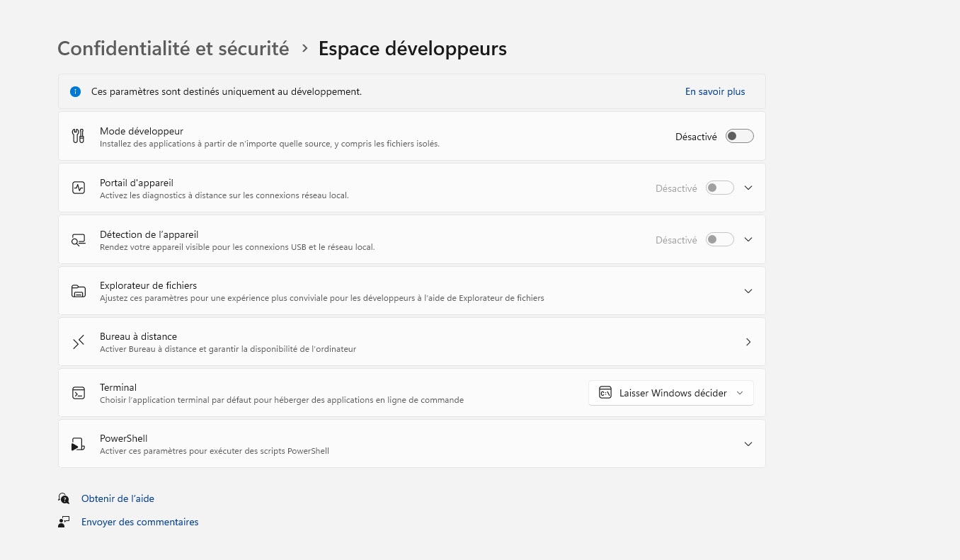Click the En savoir plus link
The width and height of the screenshot is (960, 560).
(x=715, y=91)
